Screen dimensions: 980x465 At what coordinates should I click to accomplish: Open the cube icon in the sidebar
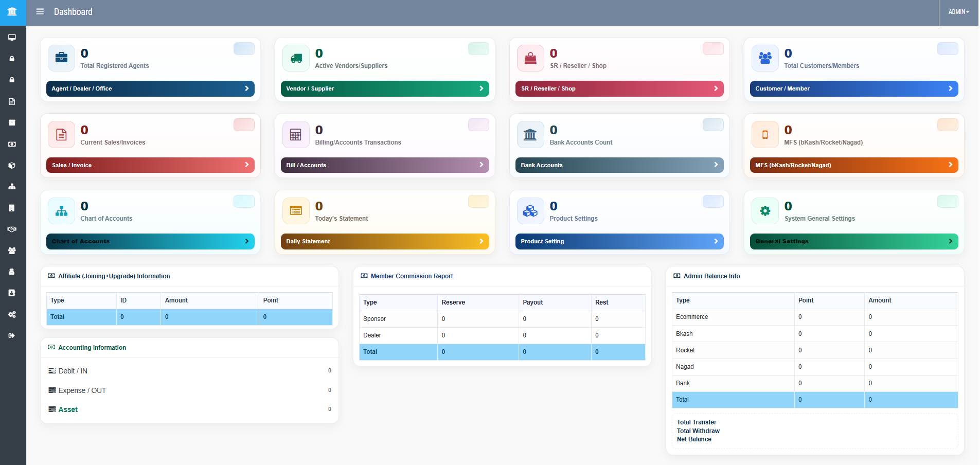12,166
